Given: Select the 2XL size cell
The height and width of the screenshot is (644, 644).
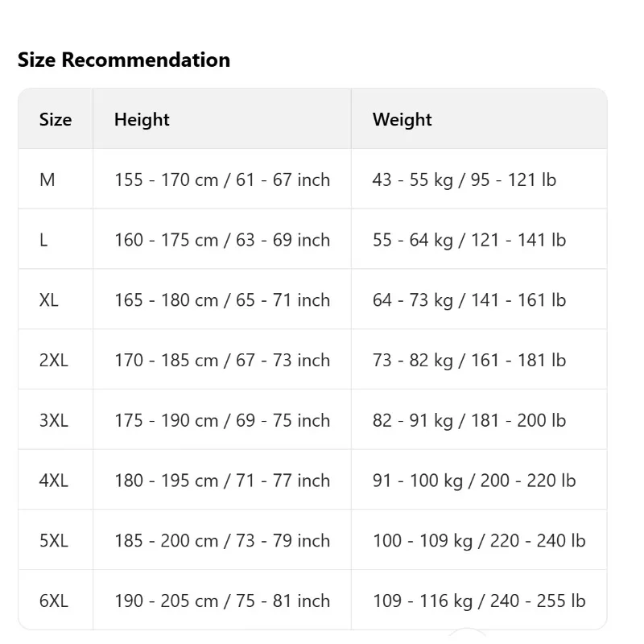Looking at the screenshot, I should click(54, 360).
